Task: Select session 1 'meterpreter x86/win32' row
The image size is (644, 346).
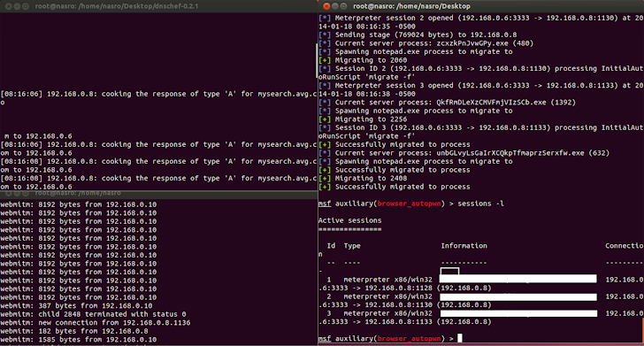Action: (481, 280)
